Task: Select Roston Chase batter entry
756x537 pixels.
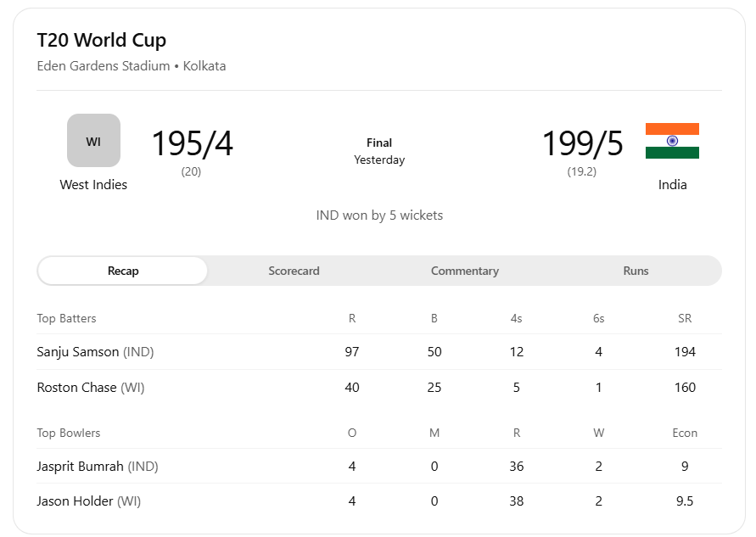Action: click(88, 387)
